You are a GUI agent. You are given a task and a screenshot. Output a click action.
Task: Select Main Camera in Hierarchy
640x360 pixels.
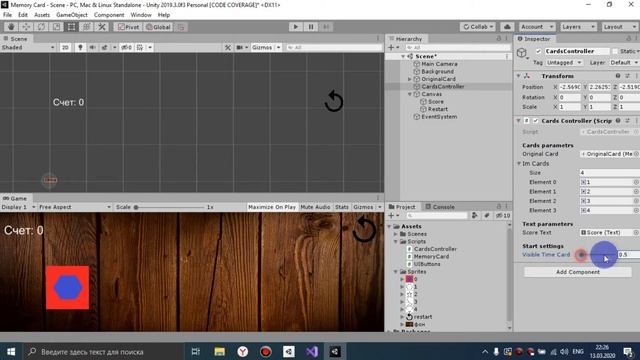(439, 64)
